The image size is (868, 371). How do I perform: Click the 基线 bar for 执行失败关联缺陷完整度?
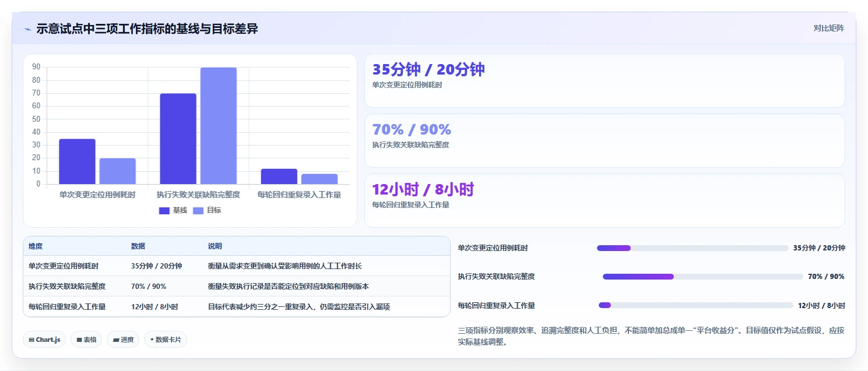click(178, 139)
